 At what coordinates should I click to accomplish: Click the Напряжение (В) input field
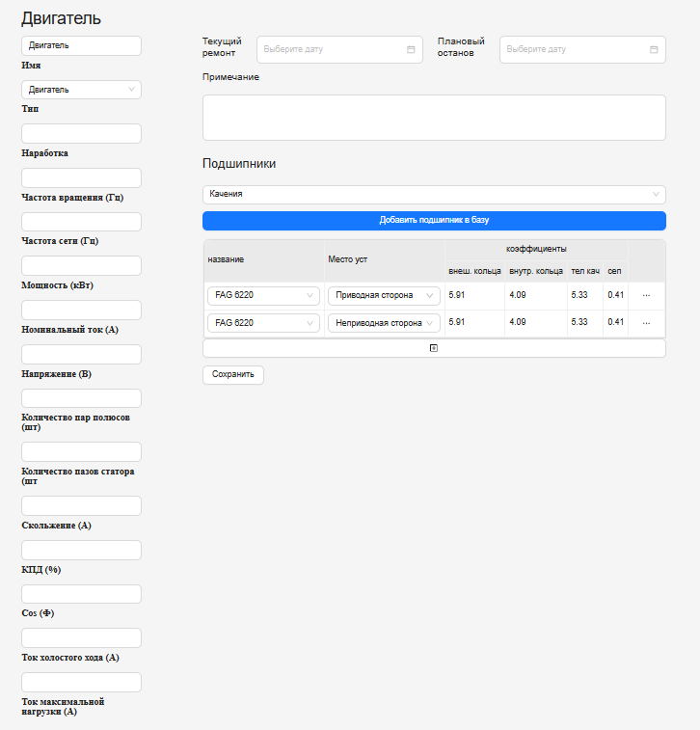(81, 354)
